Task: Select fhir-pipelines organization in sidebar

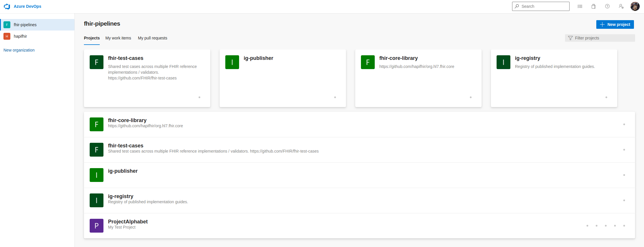Action: (37, 25)
